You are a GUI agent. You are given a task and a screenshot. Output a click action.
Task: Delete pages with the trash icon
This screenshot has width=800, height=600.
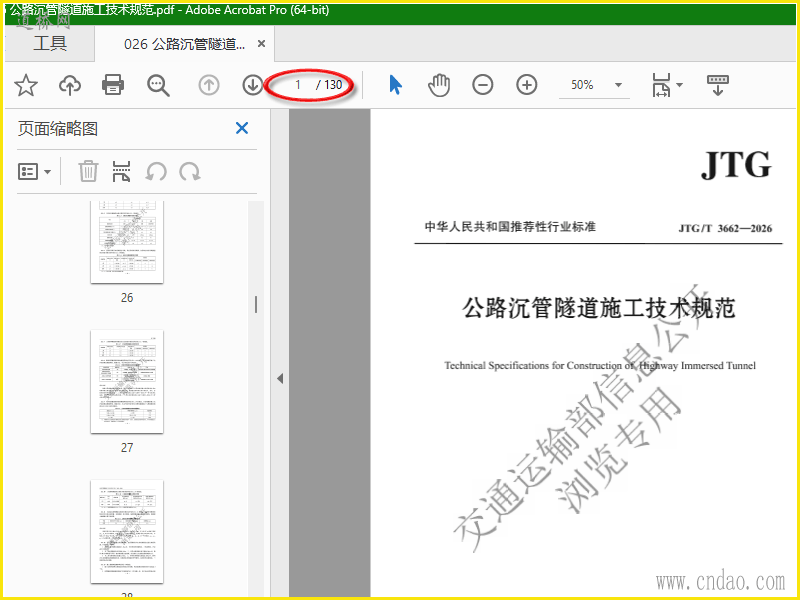point(88,171)
